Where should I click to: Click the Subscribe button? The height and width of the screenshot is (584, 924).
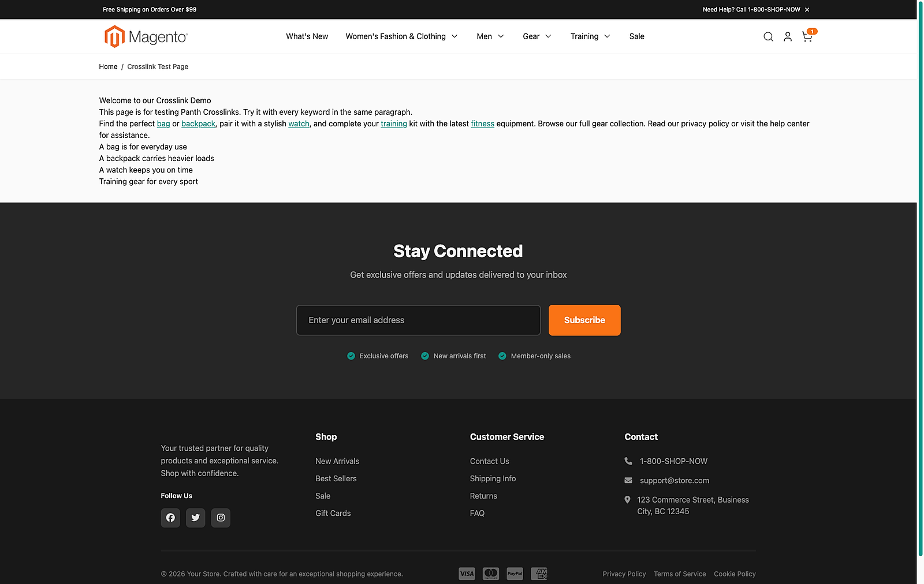(584, 320)
